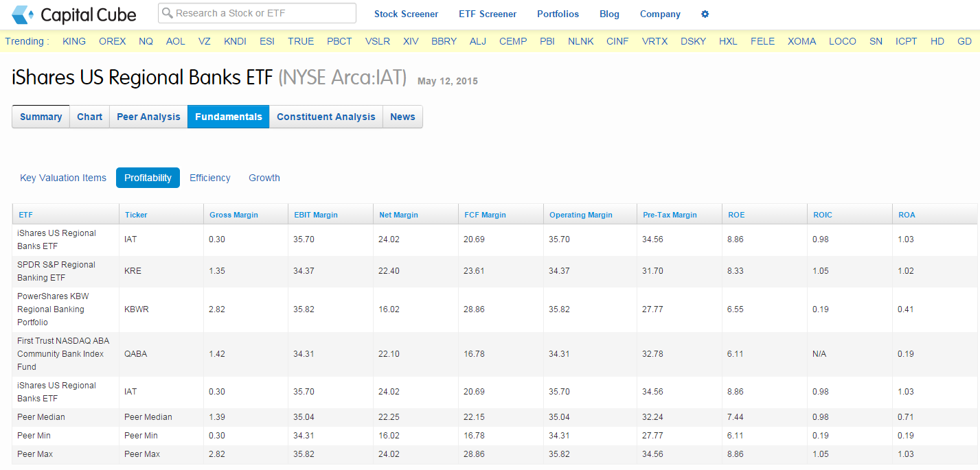Select the Key Valuation Items sub-tab
980x470 pixels.
click(63, 178)
